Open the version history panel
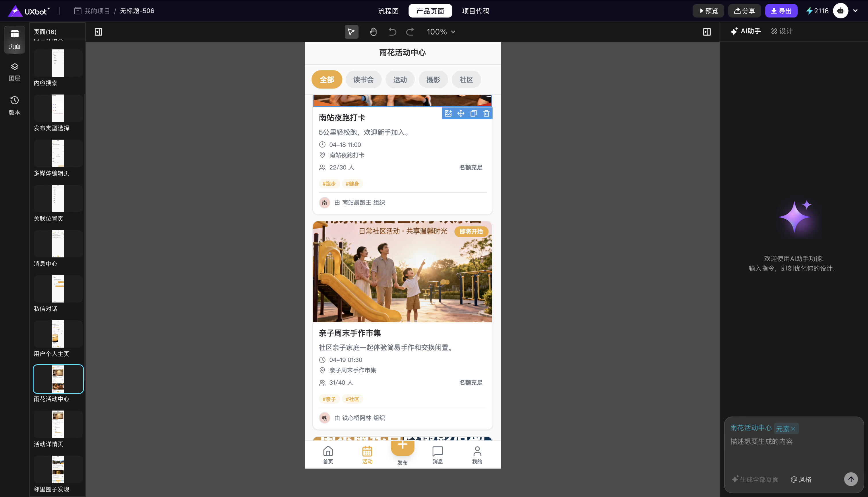This screenshot has height=497, width=868. (x=14, y=105)
